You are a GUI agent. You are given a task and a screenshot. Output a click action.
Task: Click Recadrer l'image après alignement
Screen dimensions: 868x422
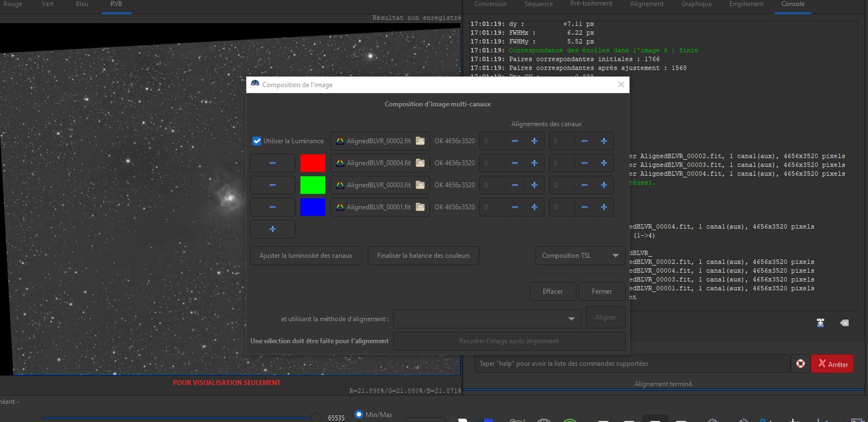coord(509,341)
